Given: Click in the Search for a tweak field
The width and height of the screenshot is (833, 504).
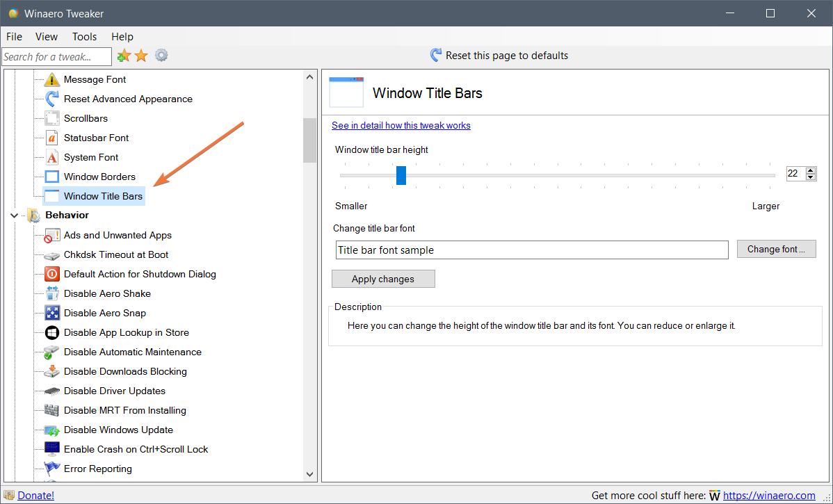Looking at the screenshot, I should pos(57,56).
